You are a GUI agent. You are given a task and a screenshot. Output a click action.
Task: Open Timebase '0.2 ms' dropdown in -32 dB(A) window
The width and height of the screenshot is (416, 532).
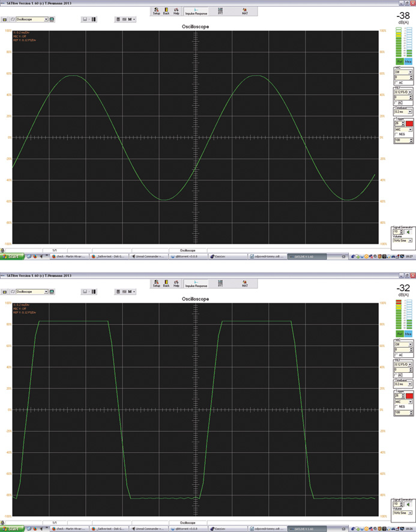pyautogui.click(x=410, y=384)
